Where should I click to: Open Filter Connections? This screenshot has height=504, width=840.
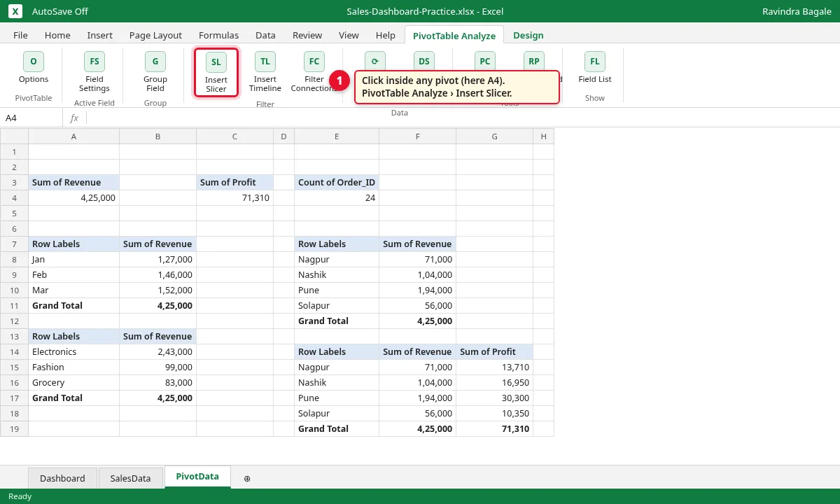pyautogui.click(x=314, y=73)
